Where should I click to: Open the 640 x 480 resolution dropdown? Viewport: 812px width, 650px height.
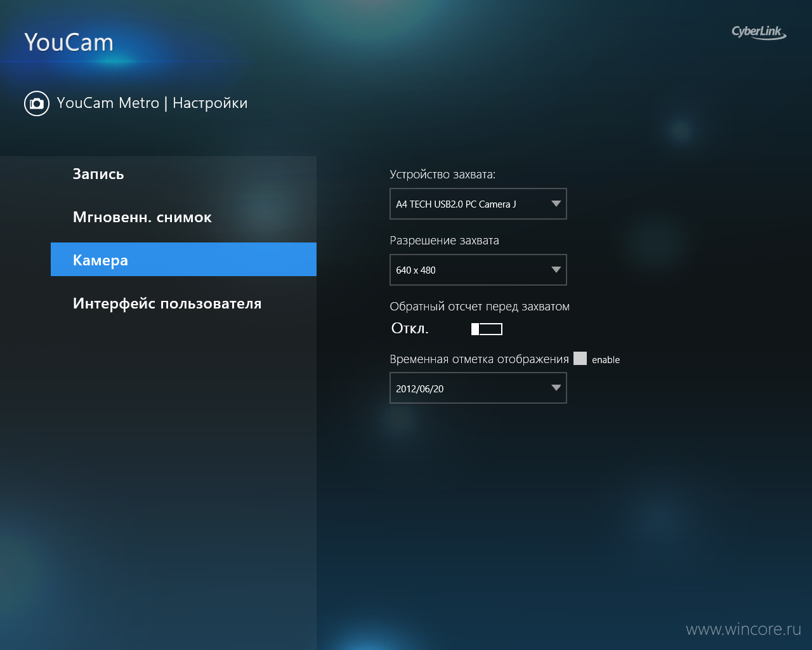coord(478,270)
